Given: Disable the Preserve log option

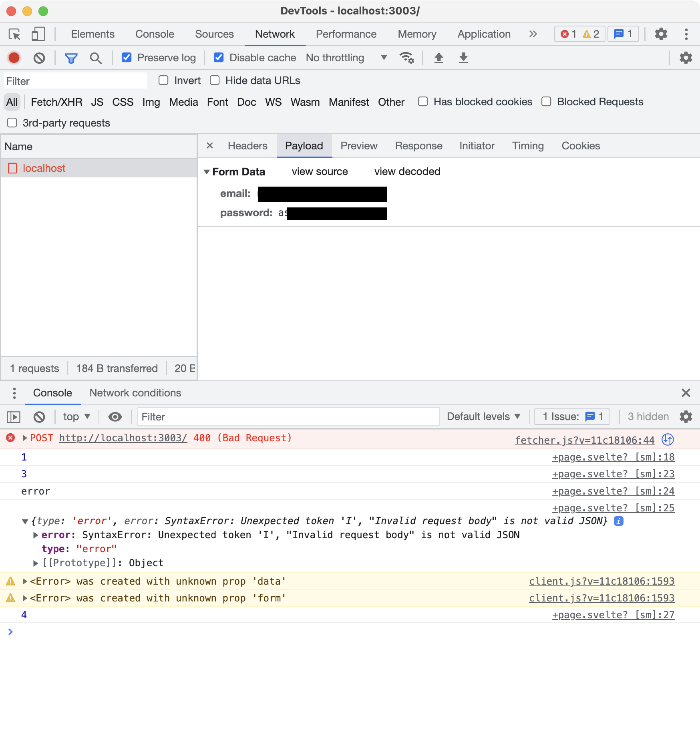Looking at the screenshot, I should pos(127,58).
